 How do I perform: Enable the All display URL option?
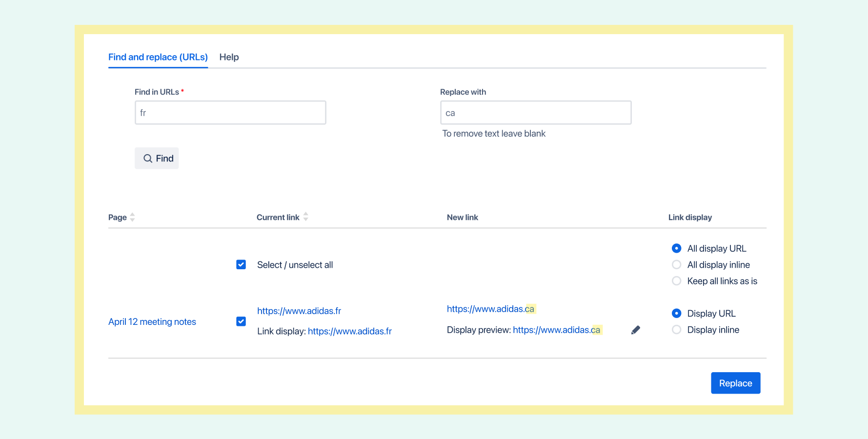(676, 248)
